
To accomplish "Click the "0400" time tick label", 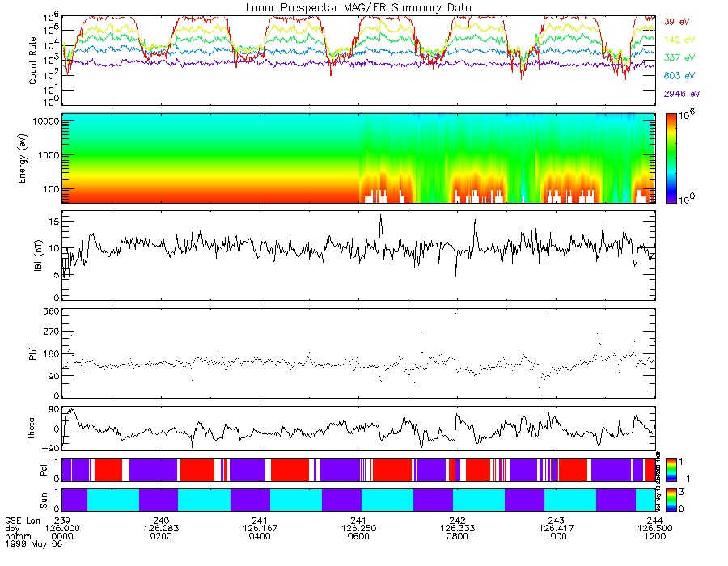I will 260,536.
